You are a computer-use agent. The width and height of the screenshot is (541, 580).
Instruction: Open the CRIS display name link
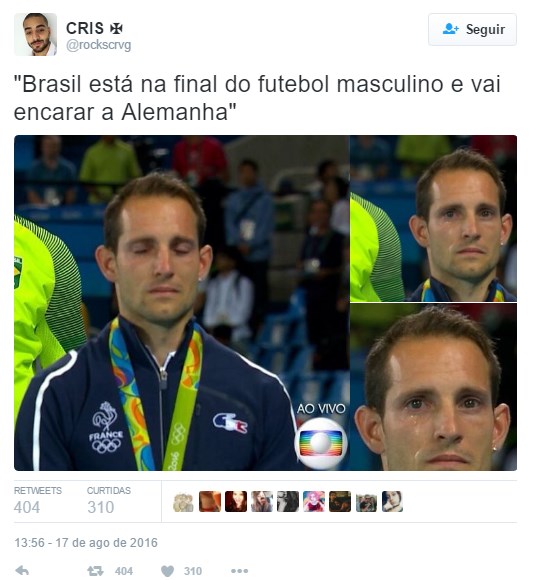(x=85, y=28)
